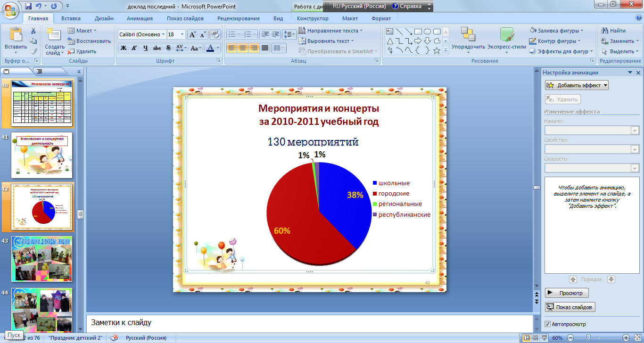Select the five-point star shape
This screenshot has height=343, width=644.
click(x=437, y=50)
